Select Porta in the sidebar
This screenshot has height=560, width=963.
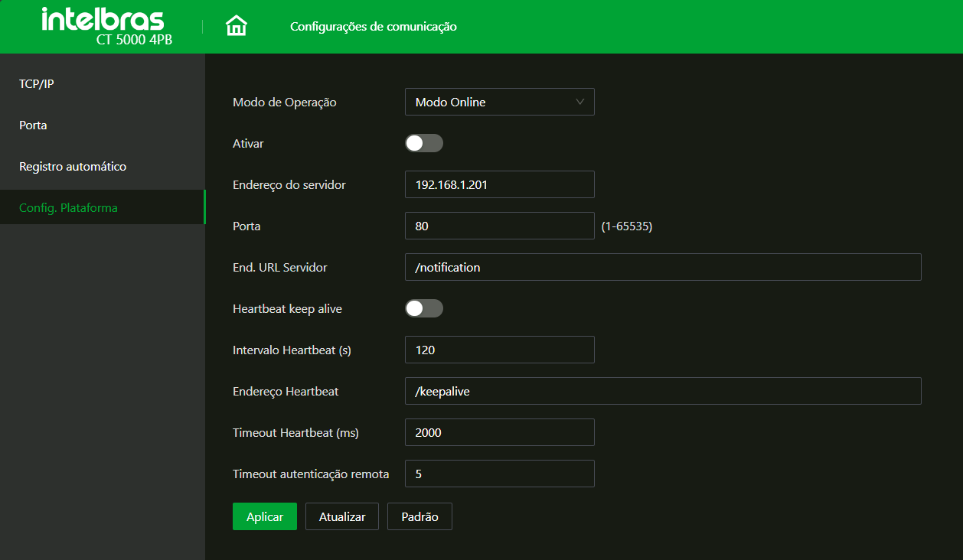(x=33, y=125)
